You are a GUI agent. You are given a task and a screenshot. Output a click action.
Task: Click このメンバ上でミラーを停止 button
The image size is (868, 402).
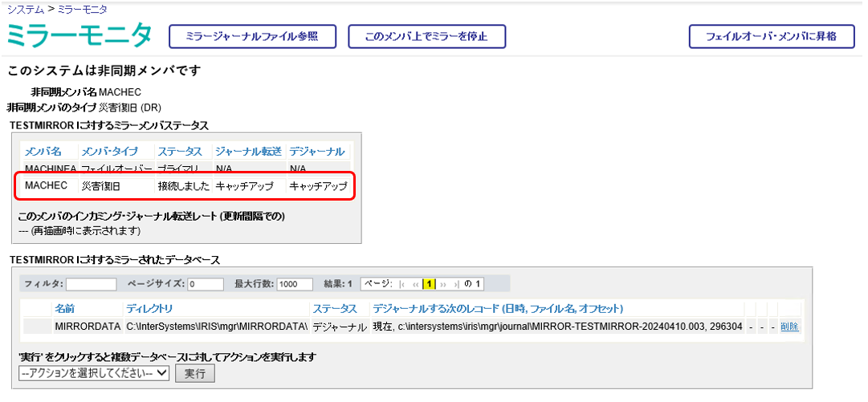(426, 37)
